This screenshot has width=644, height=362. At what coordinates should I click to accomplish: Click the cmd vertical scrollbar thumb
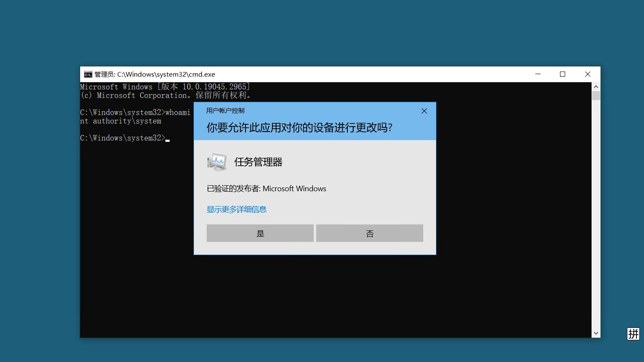596,95
